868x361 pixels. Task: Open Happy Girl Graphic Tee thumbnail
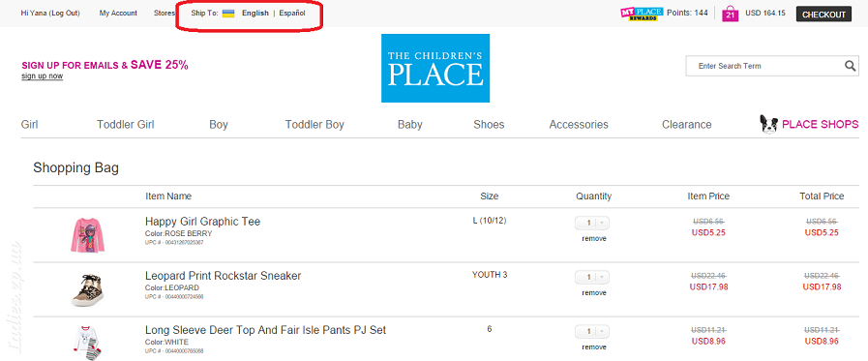[x=87, y=235]
